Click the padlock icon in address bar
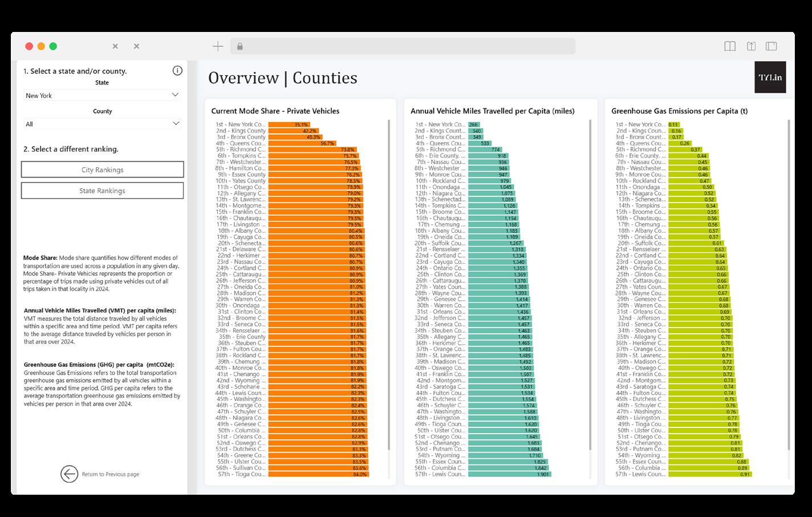The height and width of the screenshot is (517, 812). point(239,46)
